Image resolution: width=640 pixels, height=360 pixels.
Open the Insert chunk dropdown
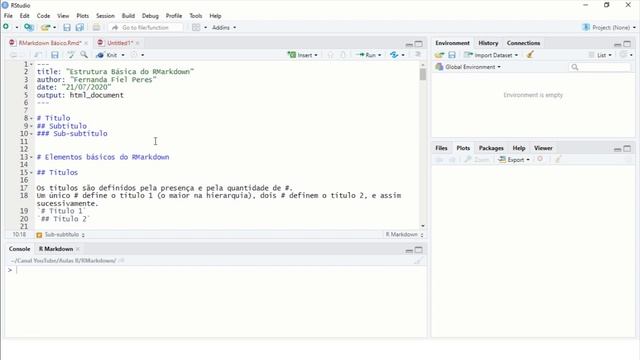pyautogui.click(x=302, y=55)
